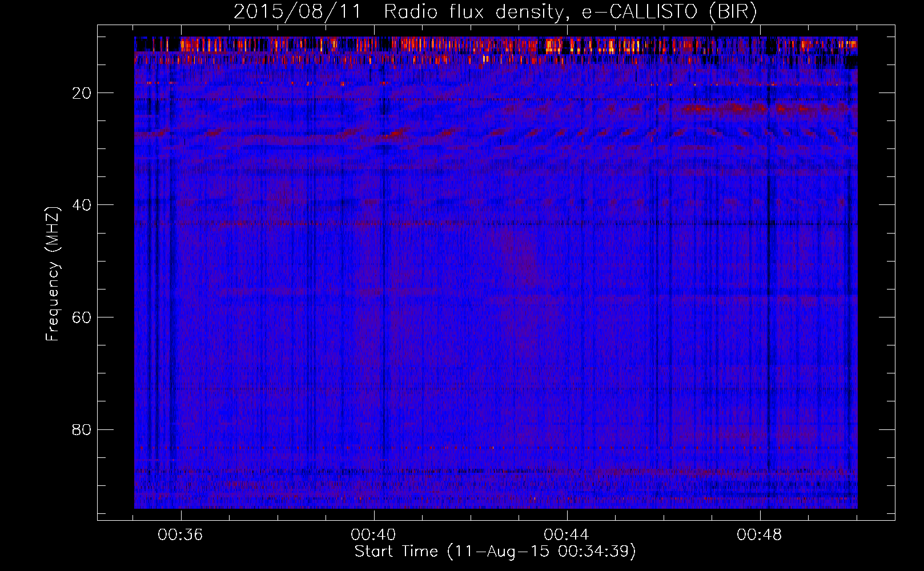This screenshot has width=924, height=571.
Task: Click the 40 MHz frequency tick label
Action: (x=82, y=205)
